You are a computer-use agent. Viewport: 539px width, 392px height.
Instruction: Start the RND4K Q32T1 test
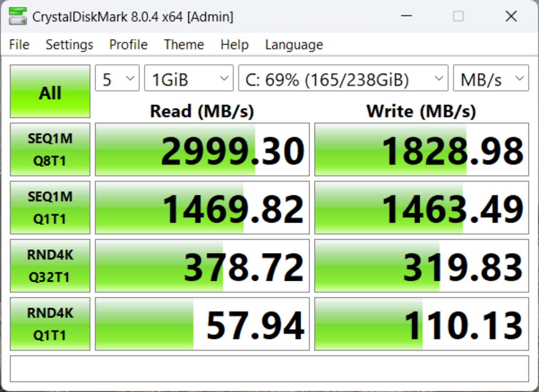[50, 266]
